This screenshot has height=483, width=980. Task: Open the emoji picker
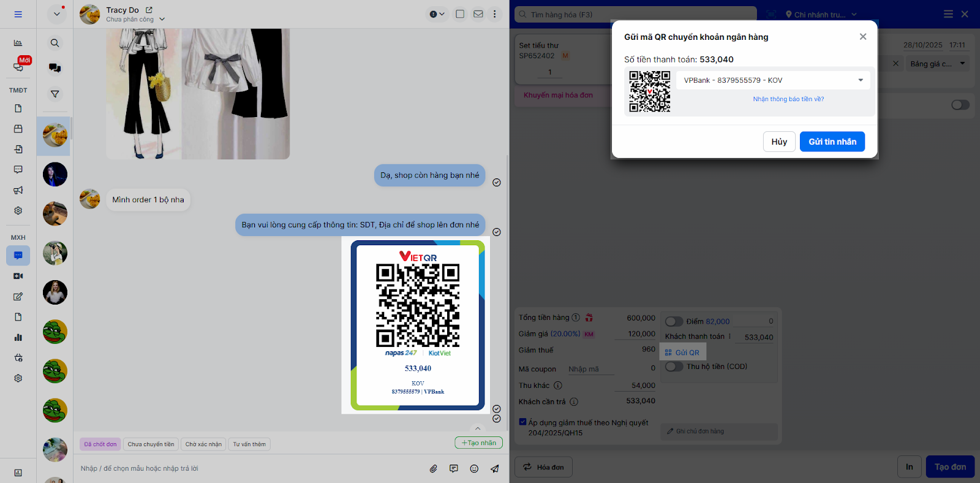point(474,469)
